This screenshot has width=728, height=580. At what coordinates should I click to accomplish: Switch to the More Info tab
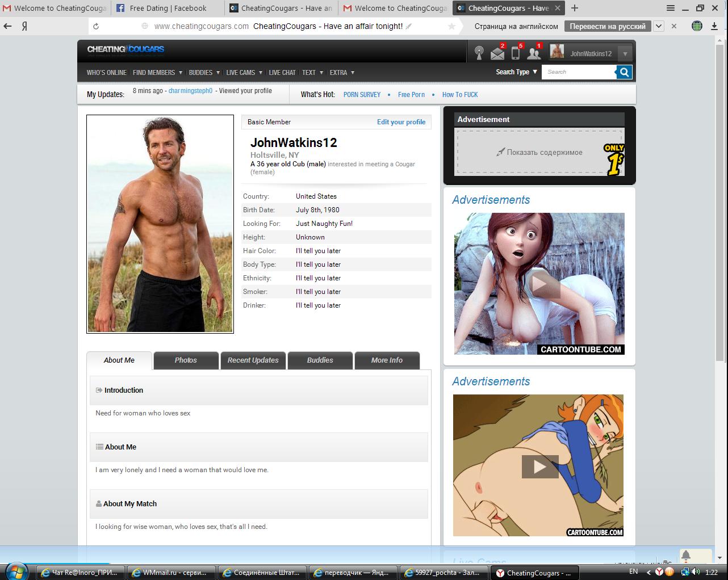(x=387, y=360)
